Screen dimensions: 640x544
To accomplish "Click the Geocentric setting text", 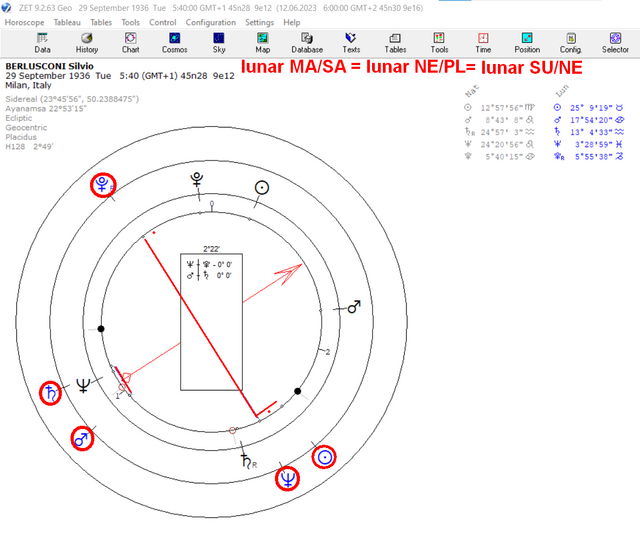I will (x=26, y=127).
